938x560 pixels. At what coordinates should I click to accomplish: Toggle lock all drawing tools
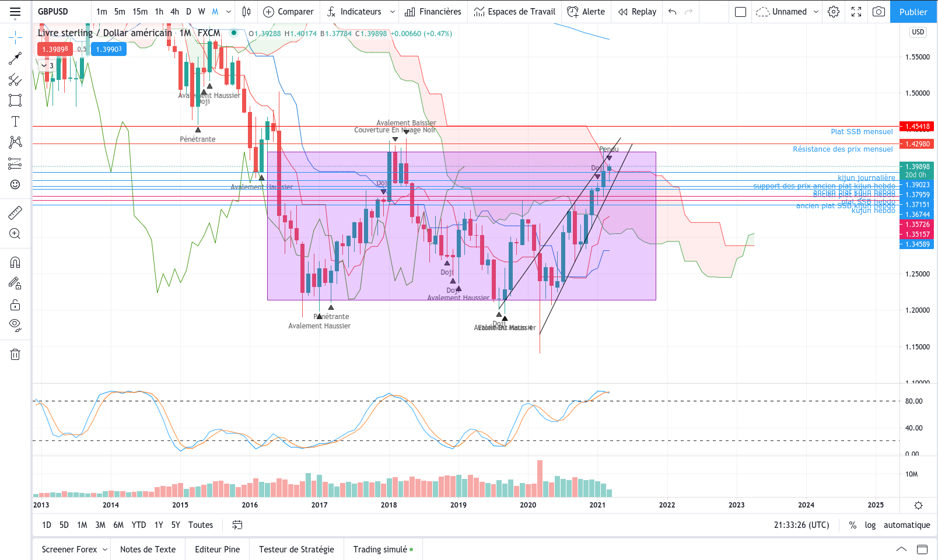(15, 304)
